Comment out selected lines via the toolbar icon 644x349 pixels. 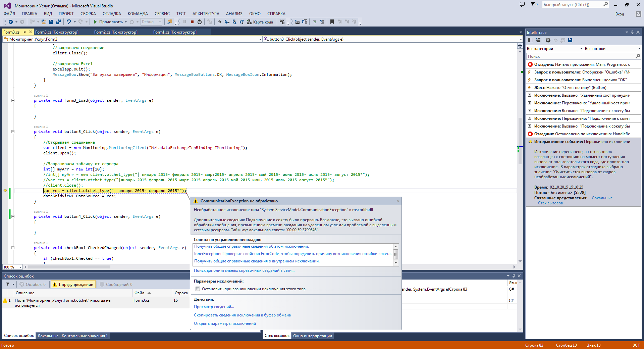[315, 22]
